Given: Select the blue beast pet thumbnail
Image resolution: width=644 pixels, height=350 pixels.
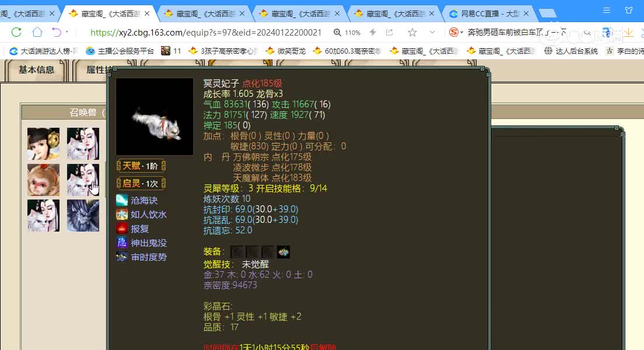Looking at the screenshot, I should click(x=83, y=216).
